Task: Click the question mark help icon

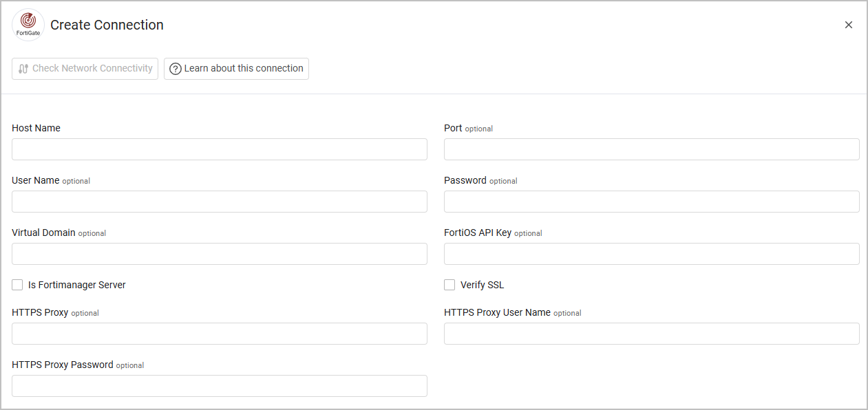Action: [176, 69]
